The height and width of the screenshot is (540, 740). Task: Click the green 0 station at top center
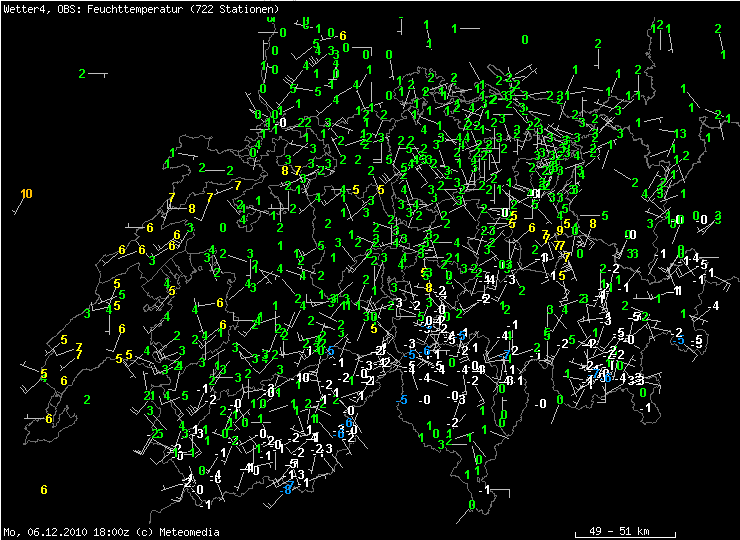(x=524, y=39)
